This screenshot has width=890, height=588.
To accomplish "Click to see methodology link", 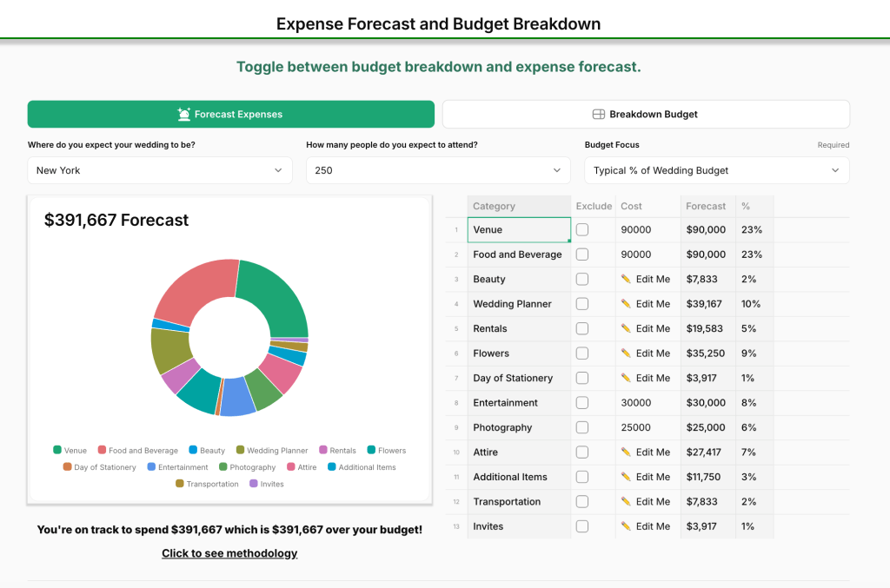I will pyautogui.click(x=229, y=553).
